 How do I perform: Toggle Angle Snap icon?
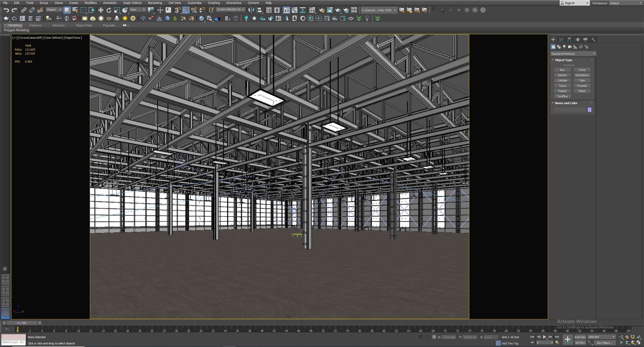click(x=186, y=10)
